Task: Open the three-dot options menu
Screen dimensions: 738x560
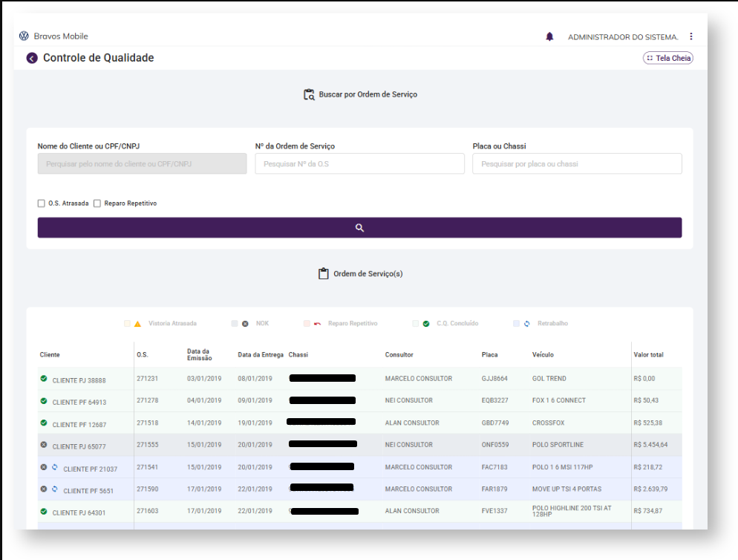Action: pos(691,36)
